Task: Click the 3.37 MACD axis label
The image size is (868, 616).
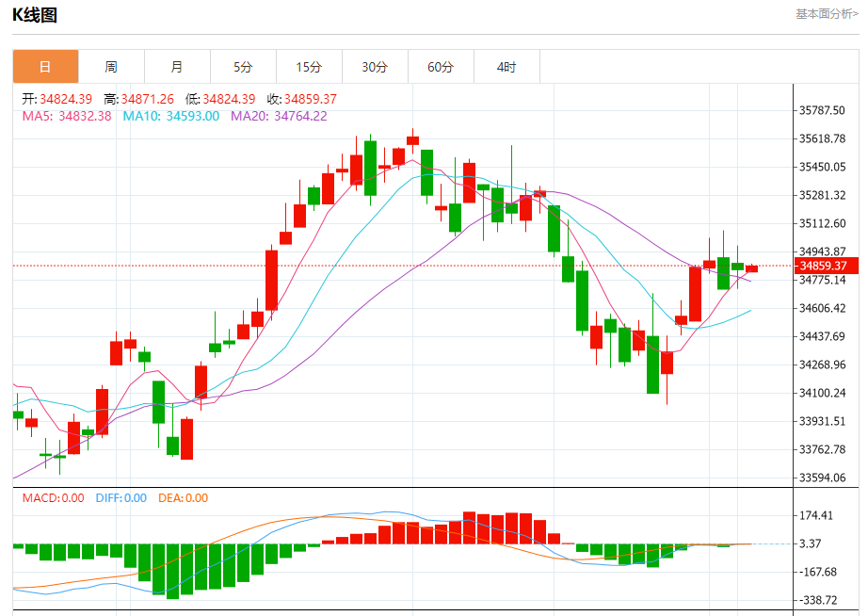Action: point(810,544)
